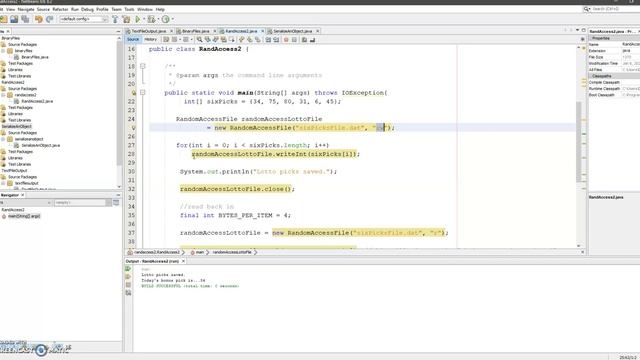Viewport: 640px width, 360px height.
Task: Collapse the serializeanobject package node
Action: pyautogui.click(x=3, y=139)
